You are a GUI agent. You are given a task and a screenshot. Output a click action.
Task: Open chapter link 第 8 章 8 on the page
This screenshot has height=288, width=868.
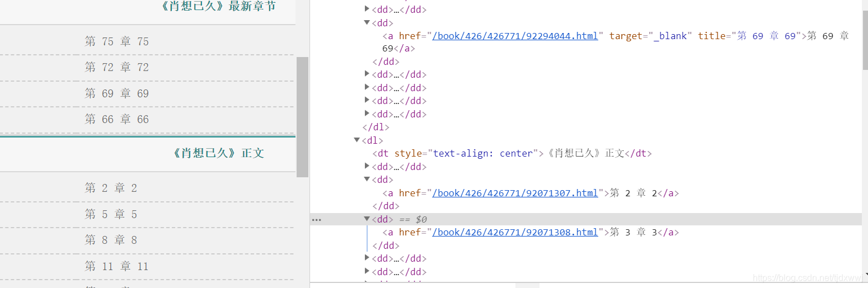[111, 240]
